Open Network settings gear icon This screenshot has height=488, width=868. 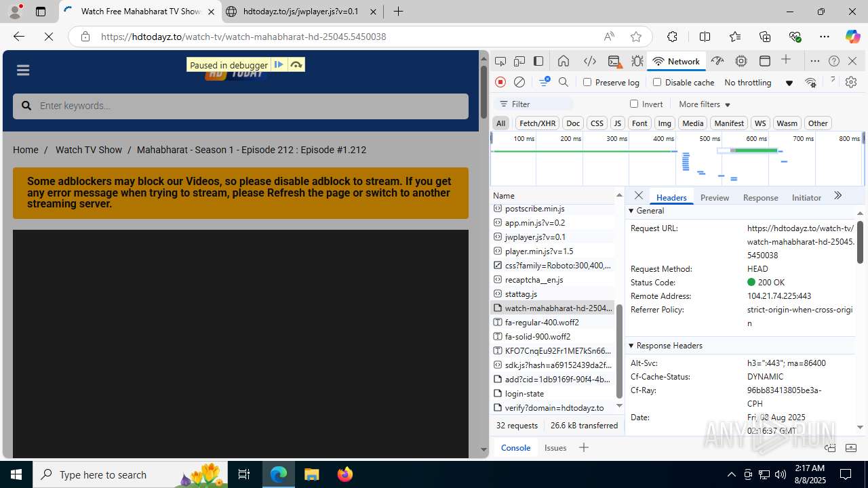click(851, 82)
